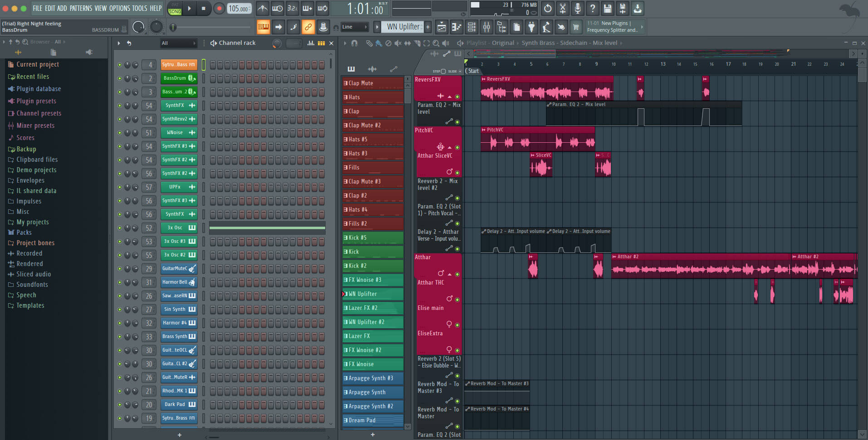This screenshot has width=868, height=440.
Task: Toggle mute light on ReversFXV playlist track
Action: (457, 97)
